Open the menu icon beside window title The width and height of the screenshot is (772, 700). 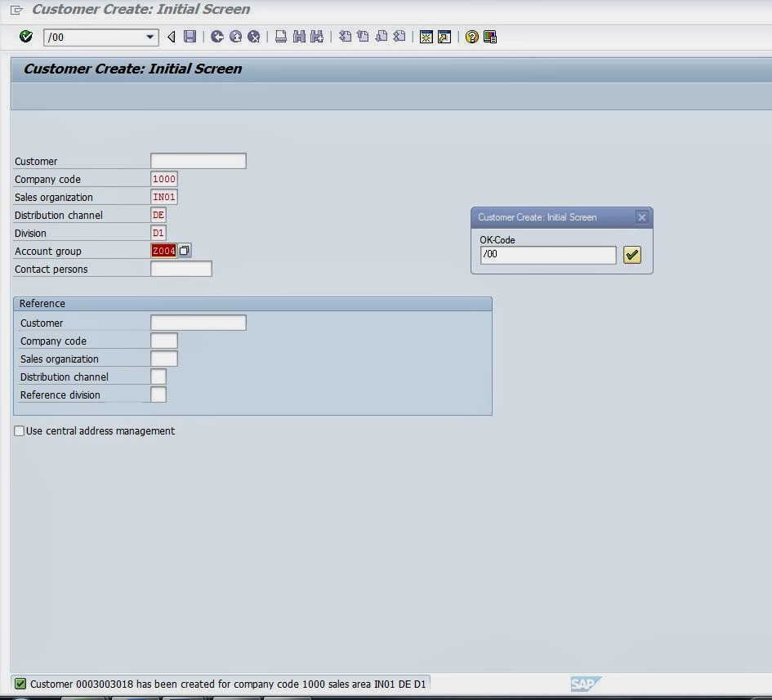tap(16, 10)
